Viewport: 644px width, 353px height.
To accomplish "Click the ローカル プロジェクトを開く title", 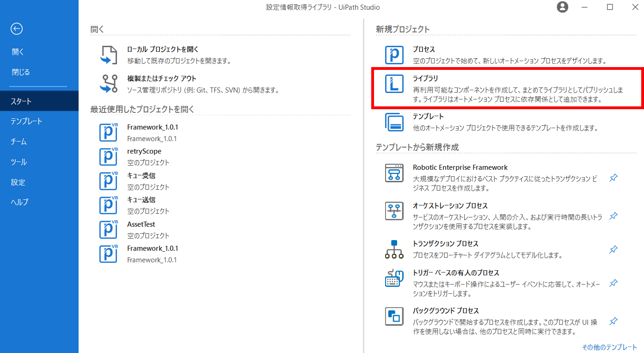I will [163, 49].
